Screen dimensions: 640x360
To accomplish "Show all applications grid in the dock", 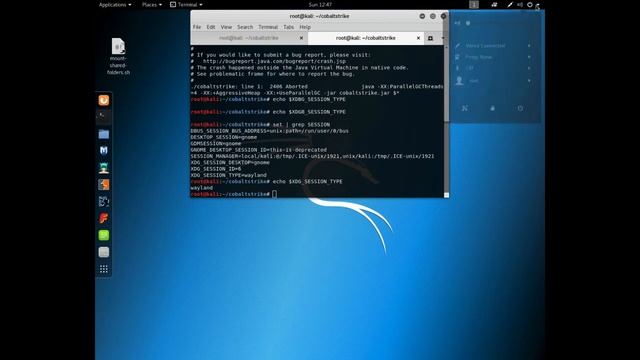I will point(104,269).
